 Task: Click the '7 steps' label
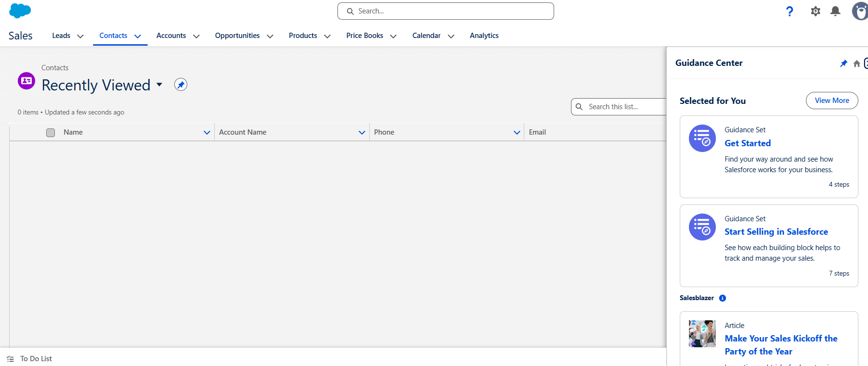[x=839, y=274]
